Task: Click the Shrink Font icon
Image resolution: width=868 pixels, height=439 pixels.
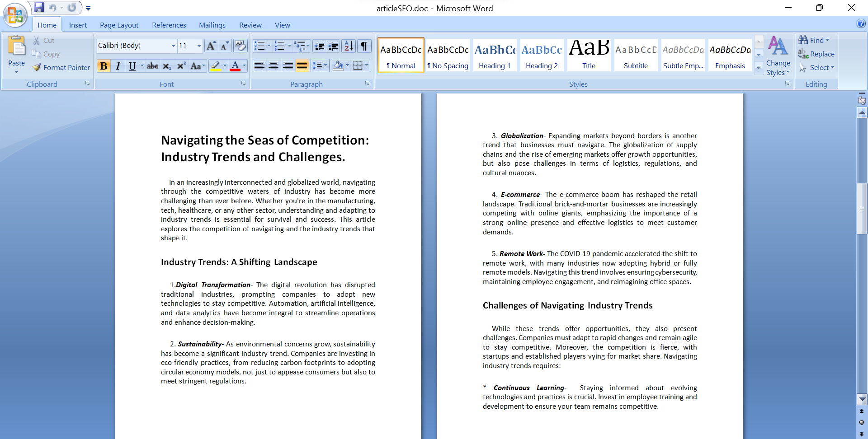Action: (x=224, y=46)
